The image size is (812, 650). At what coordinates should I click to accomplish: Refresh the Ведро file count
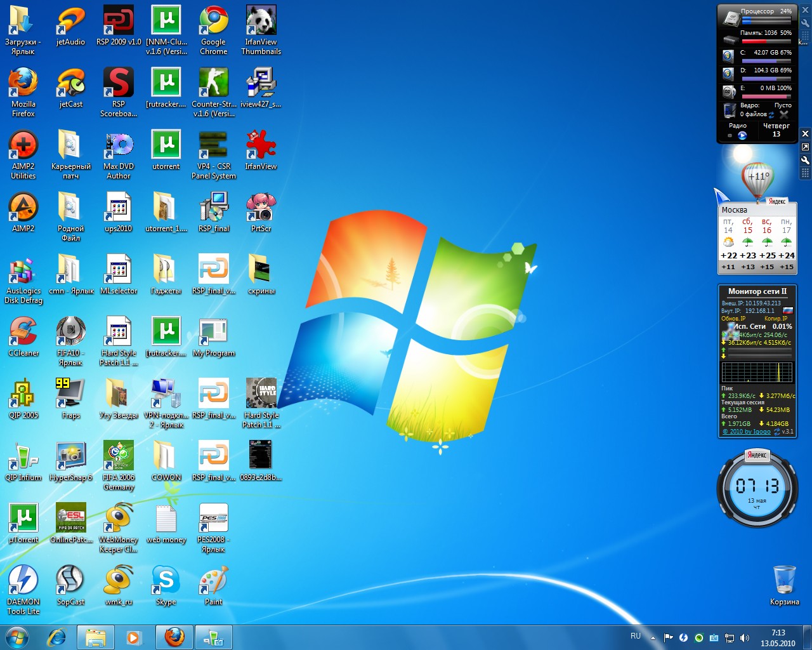771,115
